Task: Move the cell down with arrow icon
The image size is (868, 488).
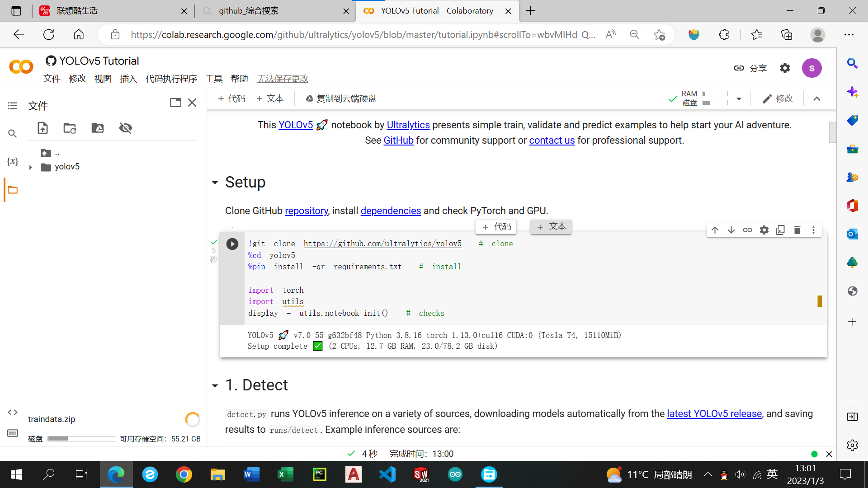Action: coord(731,230)
